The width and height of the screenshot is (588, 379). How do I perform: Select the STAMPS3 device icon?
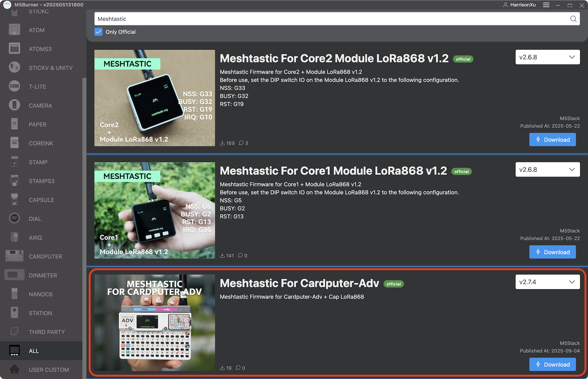[x=14, y=181]
